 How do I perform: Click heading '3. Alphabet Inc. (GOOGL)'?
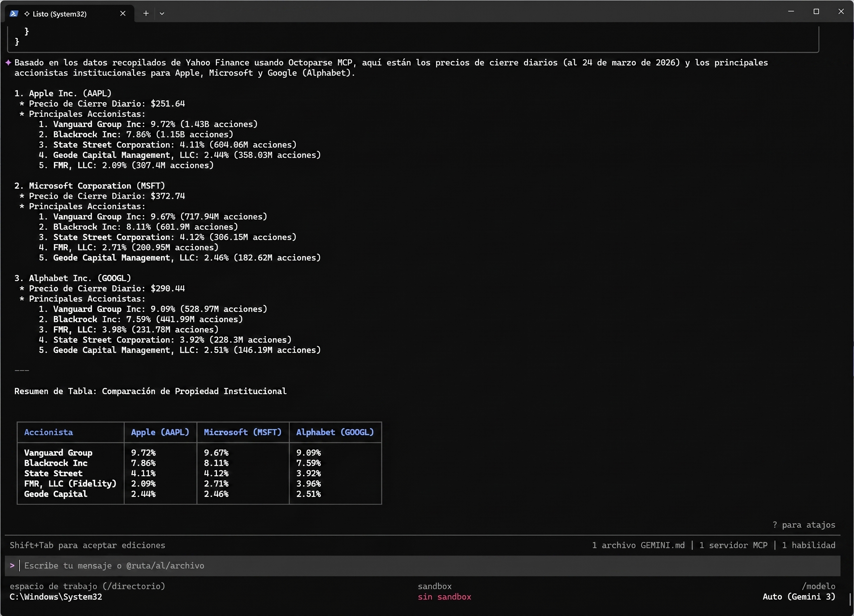click(x=73, y=278)
